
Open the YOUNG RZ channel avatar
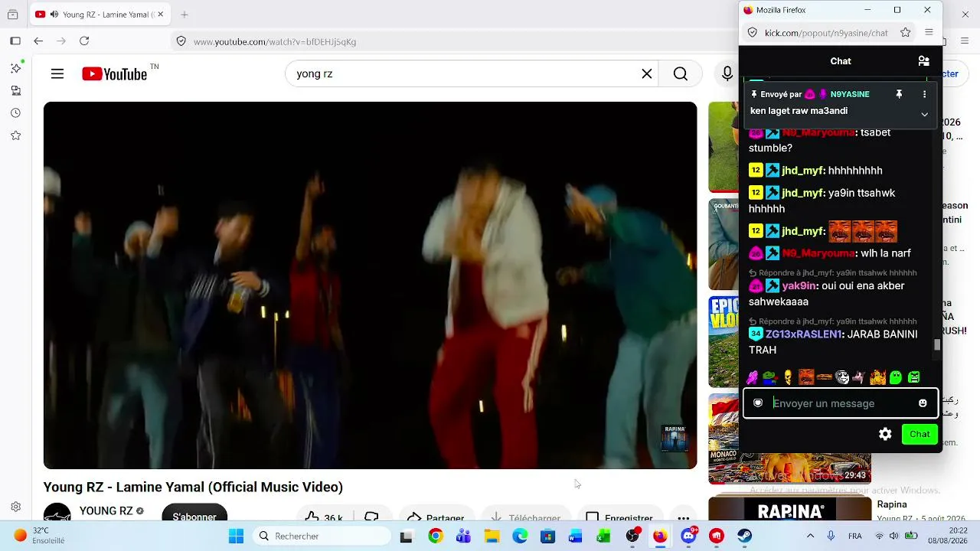[57, 512]
